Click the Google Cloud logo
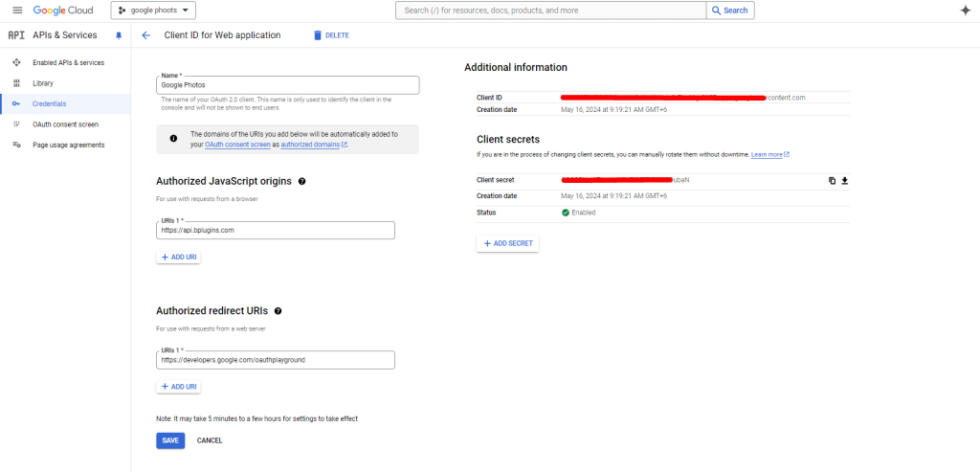Viewport: 980px width, 472px height. click(63, 11)
